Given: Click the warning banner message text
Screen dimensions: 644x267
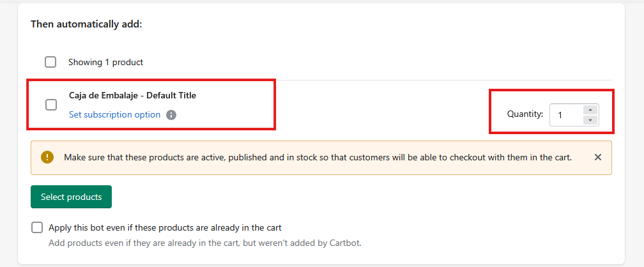Looking at the screenshot, I should 256,157.
